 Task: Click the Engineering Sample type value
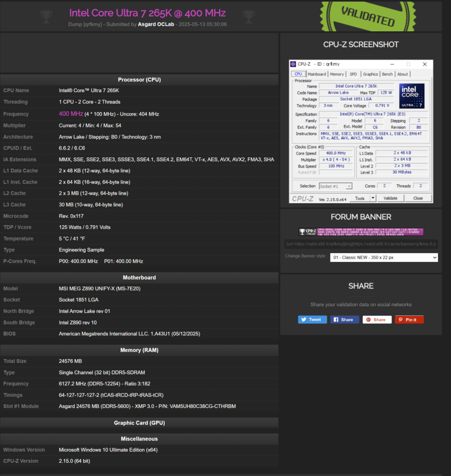pos(81,250)
